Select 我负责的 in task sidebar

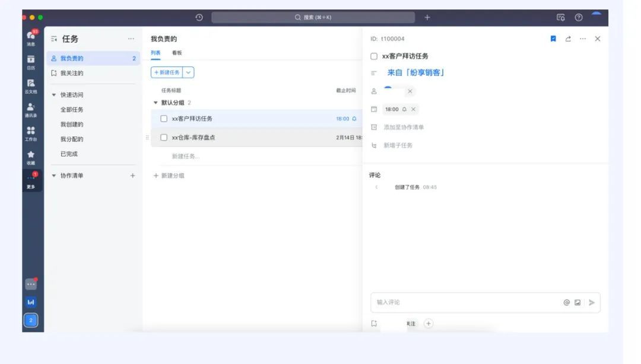coord(93,59)
